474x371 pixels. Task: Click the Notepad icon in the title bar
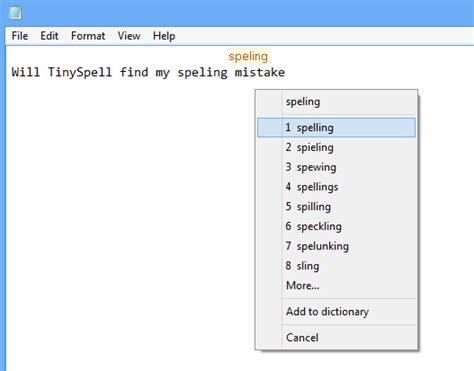(x=15, y=13)
